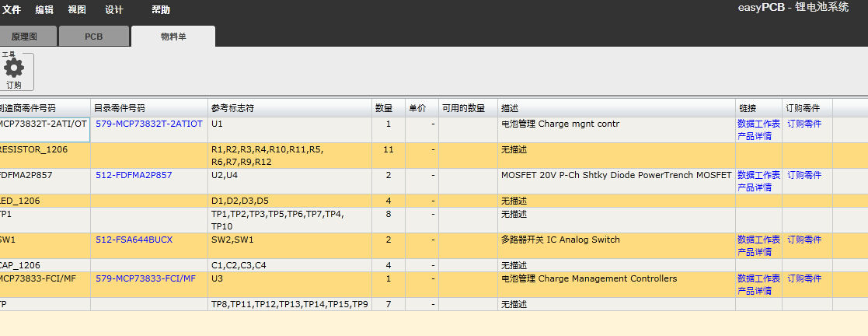
Task: Open catalog link 512-FSA644BUCX
Action: [x=134, y=240]
